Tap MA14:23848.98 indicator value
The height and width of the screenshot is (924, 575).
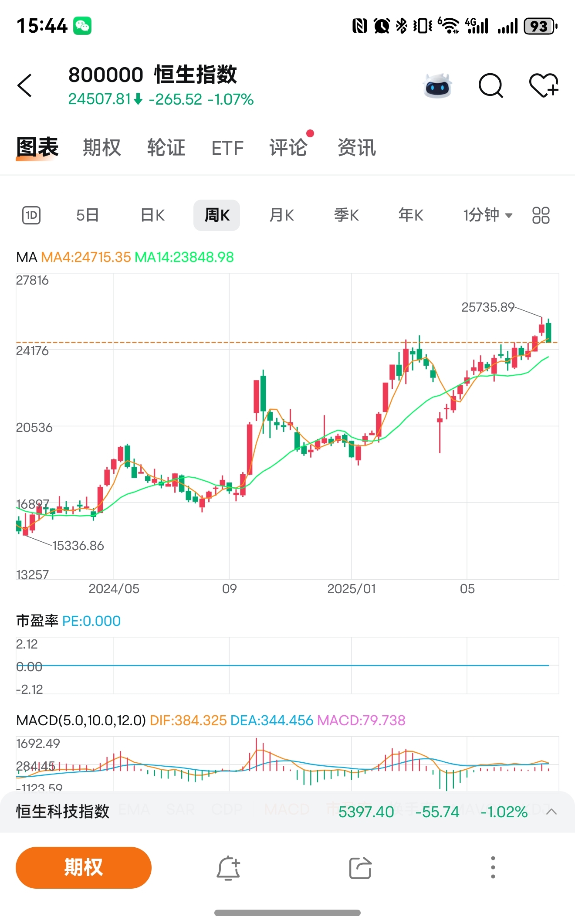pyautogui.click(x=184, y=257)
